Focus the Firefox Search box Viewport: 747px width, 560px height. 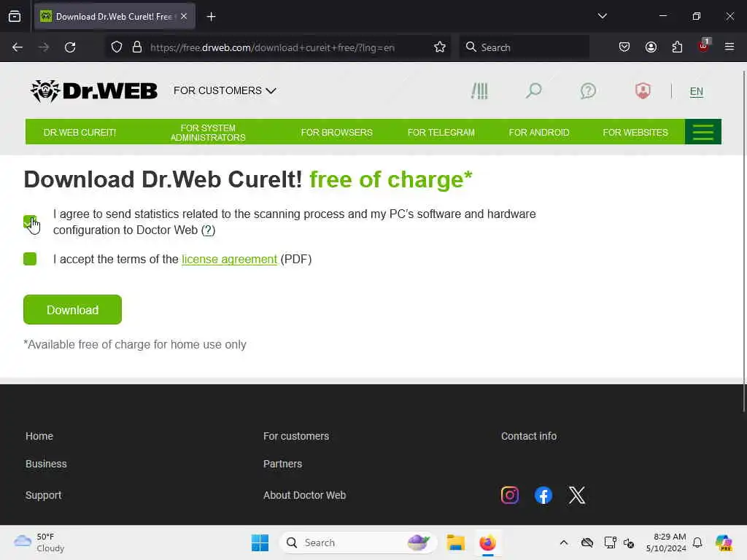(x=525, y=47)
